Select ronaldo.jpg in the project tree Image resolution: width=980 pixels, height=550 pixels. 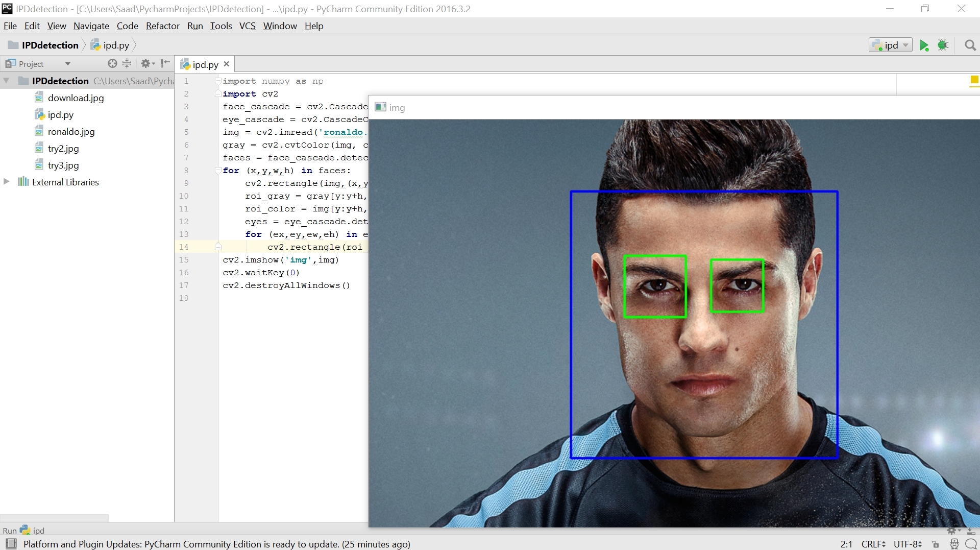coord(71,132)
